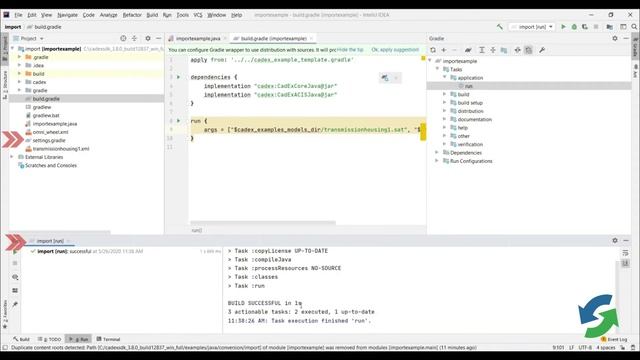The height and width of the screenshot is (360, 640).
Task: Click the run gutter arrow beside run block
Action: click(x=178, y=120)
